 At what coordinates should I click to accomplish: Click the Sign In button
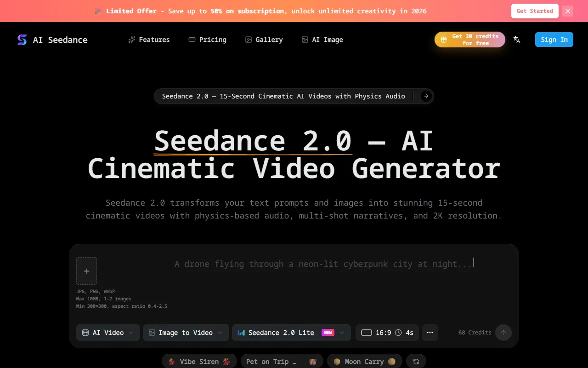(x=554, y=40)
